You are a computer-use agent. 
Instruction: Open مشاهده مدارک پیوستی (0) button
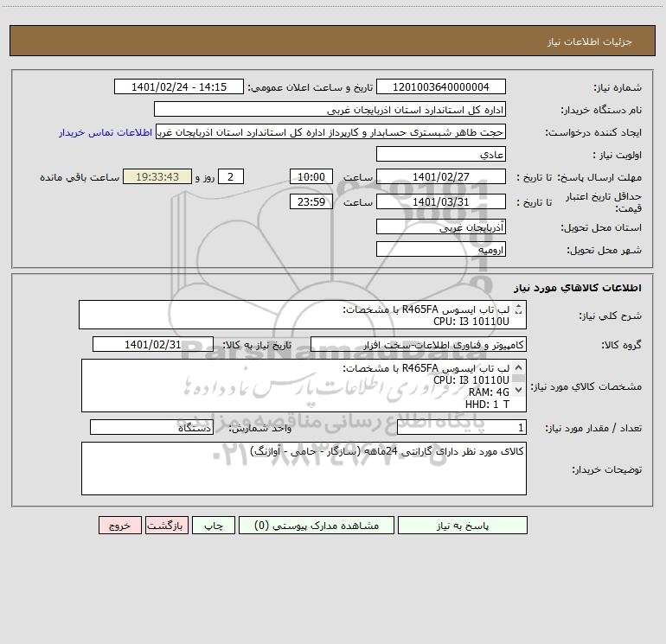pos(317,525)
